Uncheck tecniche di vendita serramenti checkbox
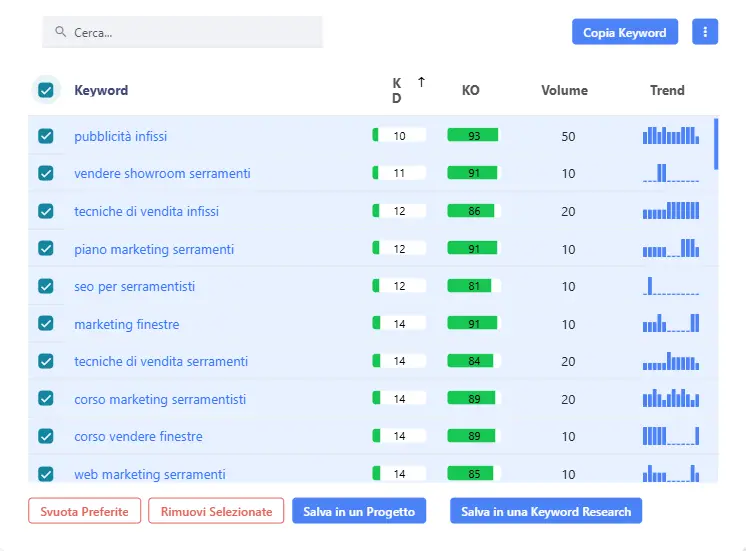The image size is (746, 551). (x=46, y=361)
